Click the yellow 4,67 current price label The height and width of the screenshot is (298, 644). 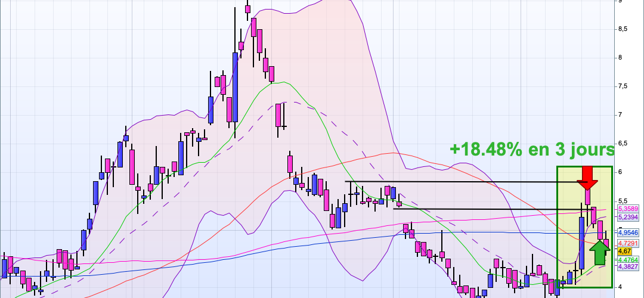pos(626,251)
